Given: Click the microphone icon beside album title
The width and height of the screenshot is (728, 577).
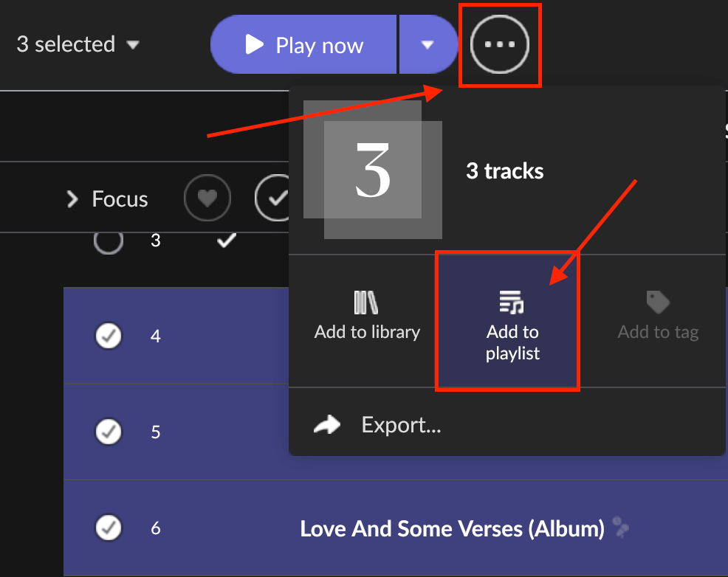Looking at the screenshot, I should [x=619, y=527].
